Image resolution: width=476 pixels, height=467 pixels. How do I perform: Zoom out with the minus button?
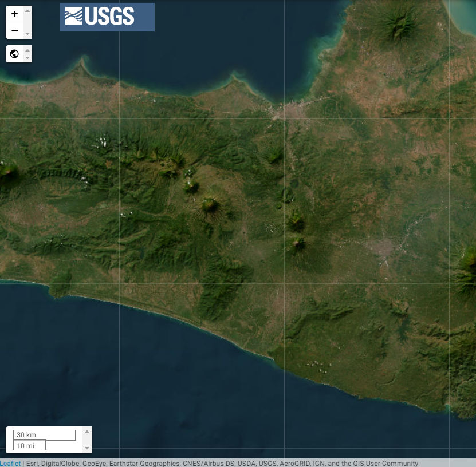(x=14, y=31)
